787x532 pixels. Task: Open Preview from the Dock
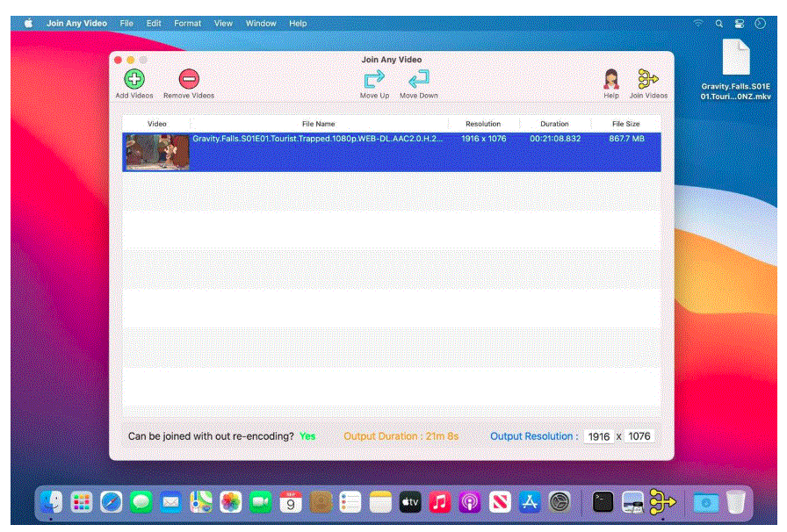pos(632,502)
